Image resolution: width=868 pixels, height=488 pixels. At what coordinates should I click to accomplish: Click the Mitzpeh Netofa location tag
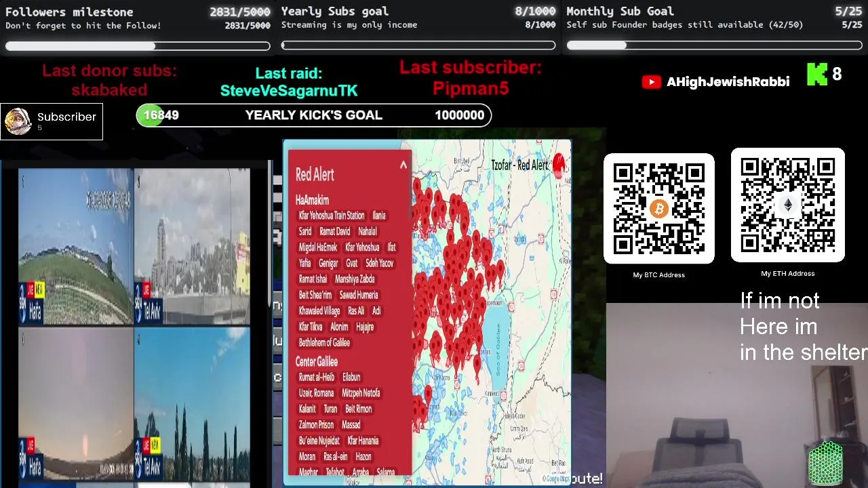coord(361,393)
